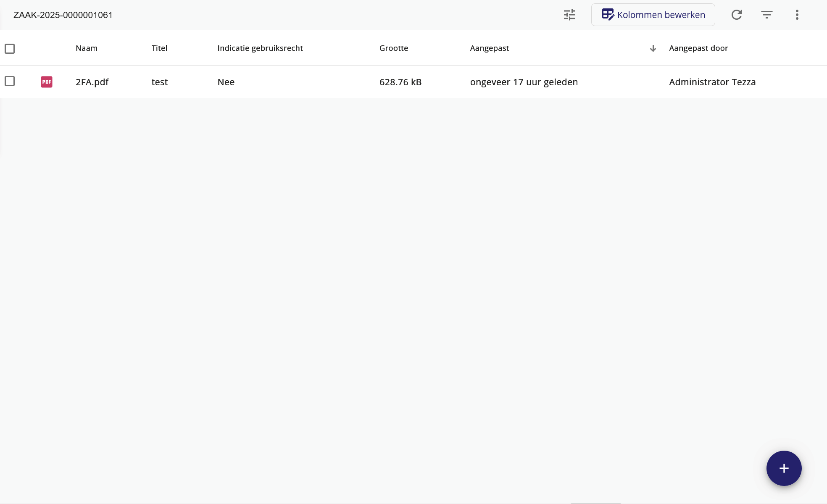This screenshot has width=827, height=504.
Task: Sort by the Grootte column header
Action: point(393,48)
